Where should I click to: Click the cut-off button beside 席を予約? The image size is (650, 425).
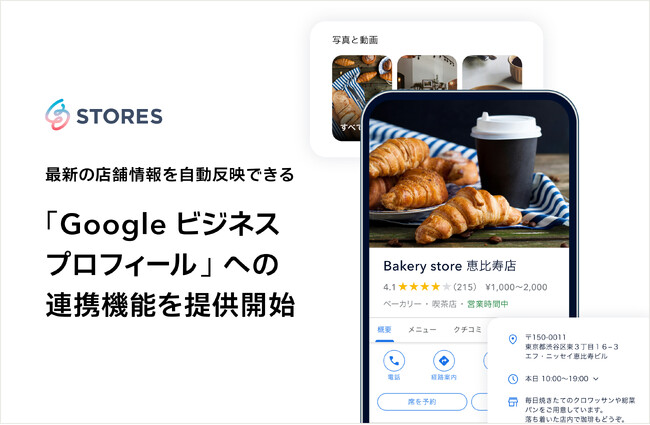[x=480, y=401]
